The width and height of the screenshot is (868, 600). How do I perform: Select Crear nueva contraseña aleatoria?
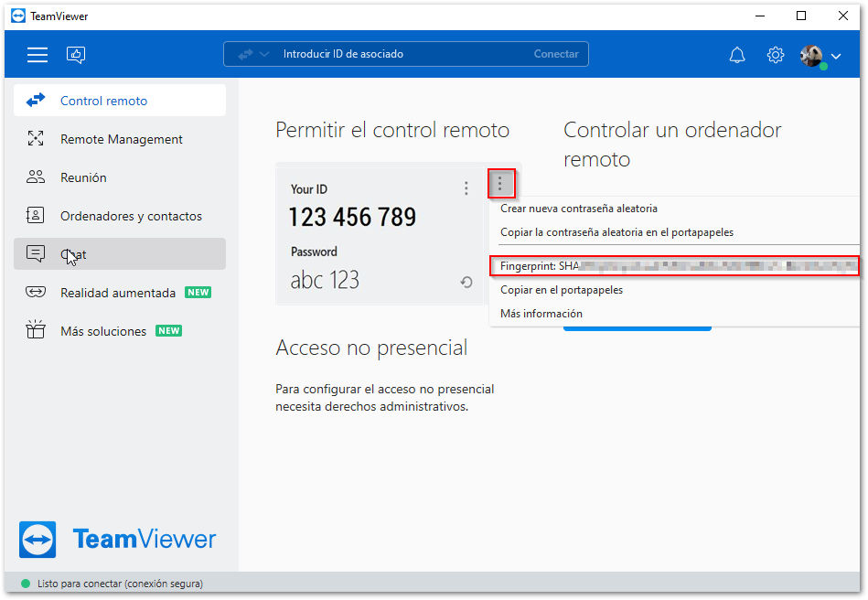578,209
